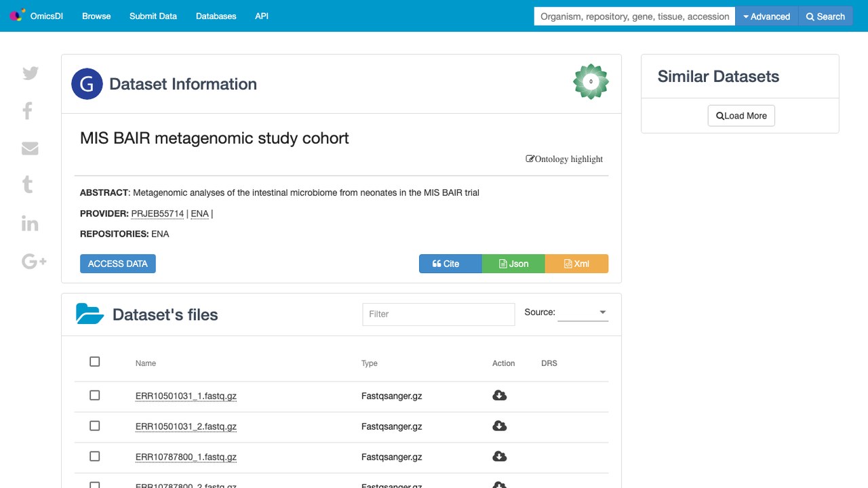The image size is (868, 488).
Task: Open the API menu item
Action: pos(262,16)
